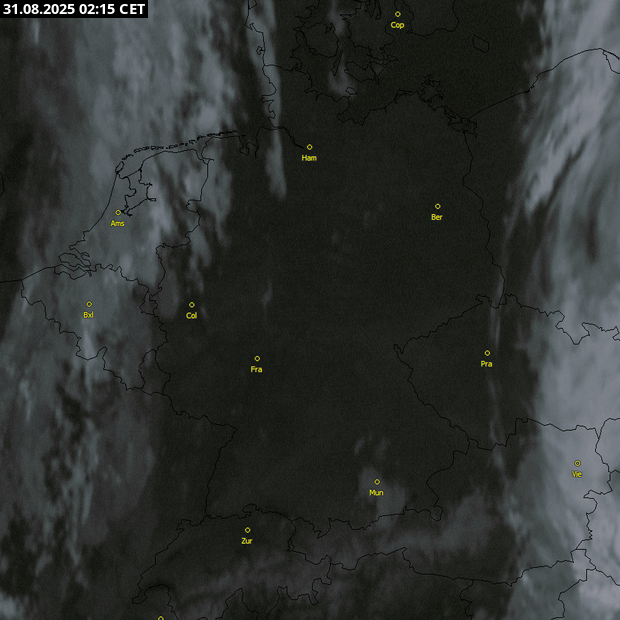
Task: Click the 'Pra' label text
Action: point(486,364)
